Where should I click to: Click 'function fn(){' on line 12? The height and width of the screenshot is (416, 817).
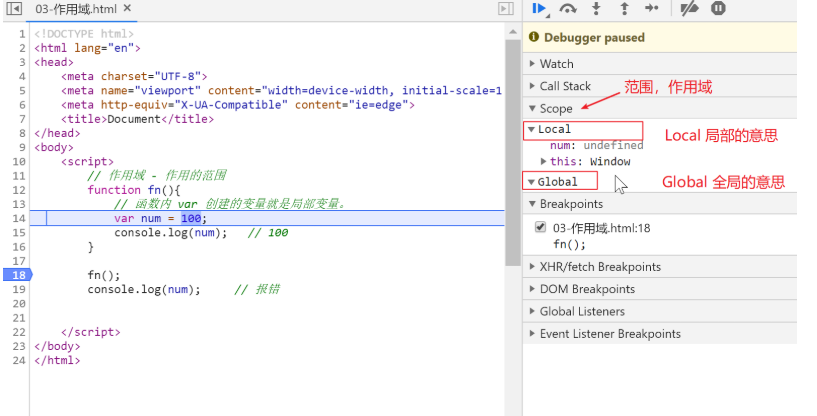[x=134, y=190]
